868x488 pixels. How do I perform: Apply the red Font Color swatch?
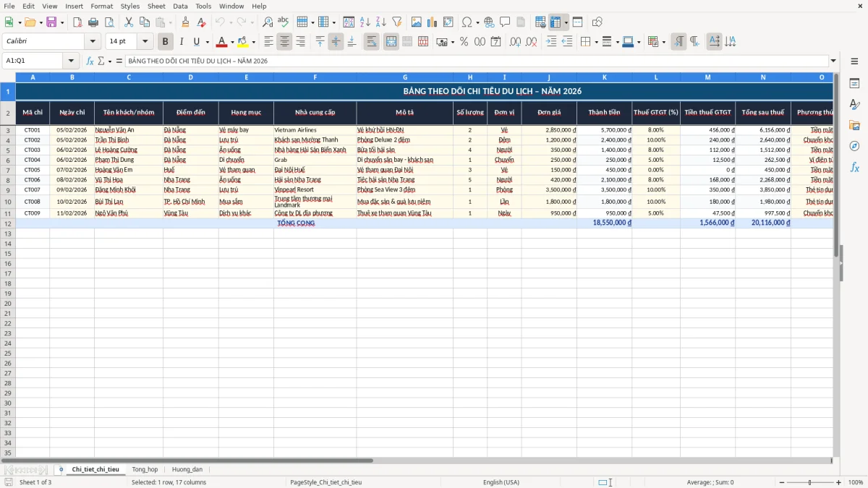pyautogui.click(x=222, y=42)
